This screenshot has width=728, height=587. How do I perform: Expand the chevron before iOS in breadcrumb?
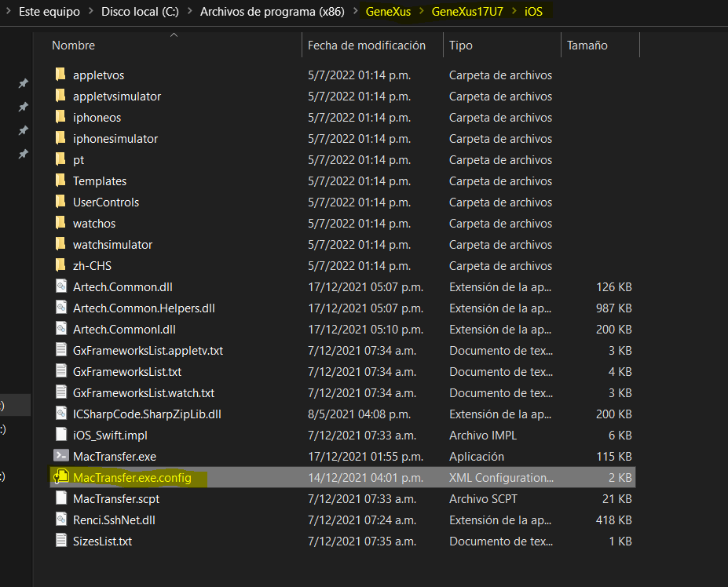pyautogui.click(x=513, y=12)
